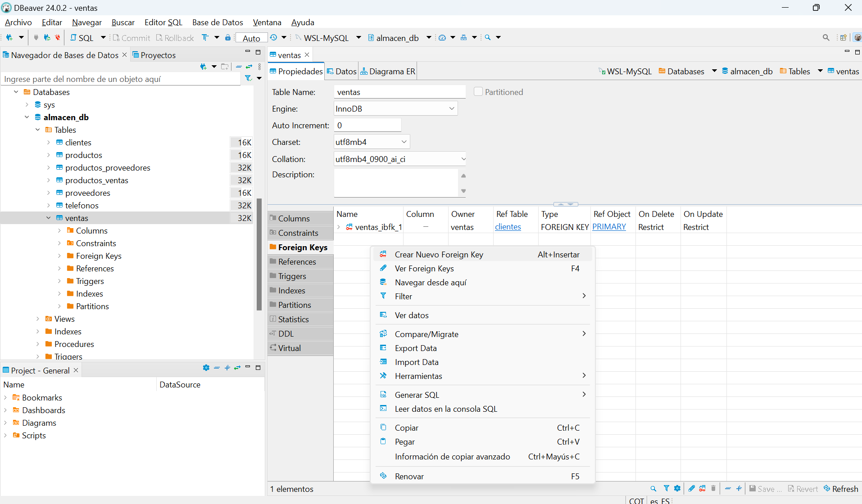
Task: Switch to the Diagrama ER tab
Action: pyautogui.click(x=388, y=71)
